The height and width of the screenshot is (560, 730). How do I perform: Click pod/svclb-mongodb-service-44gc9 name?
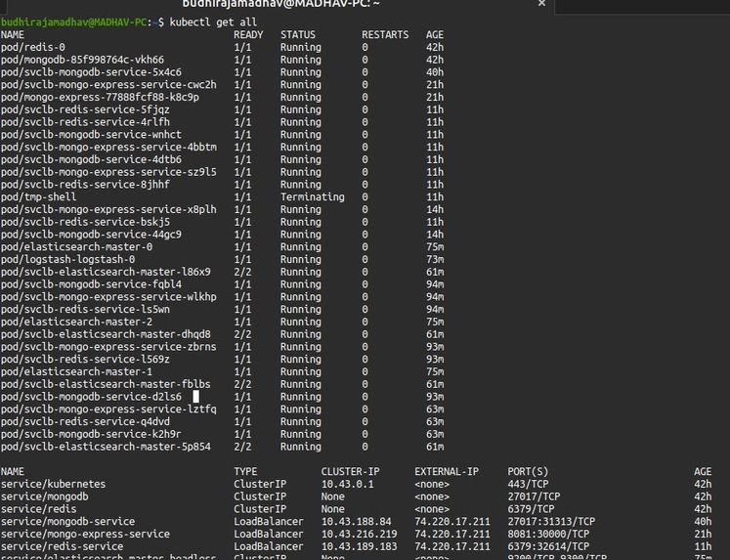point(91,235)
